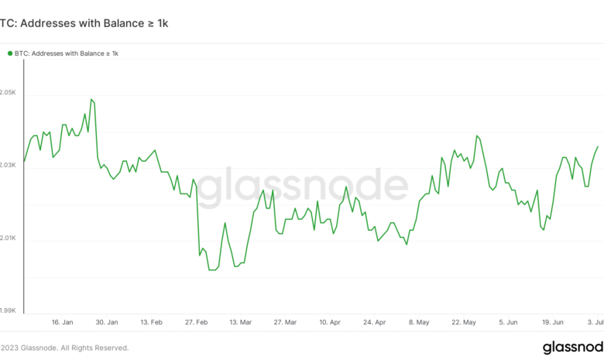Select the 16. Jan date label
This screenshot has width=604, height=364.
[62, 321]
